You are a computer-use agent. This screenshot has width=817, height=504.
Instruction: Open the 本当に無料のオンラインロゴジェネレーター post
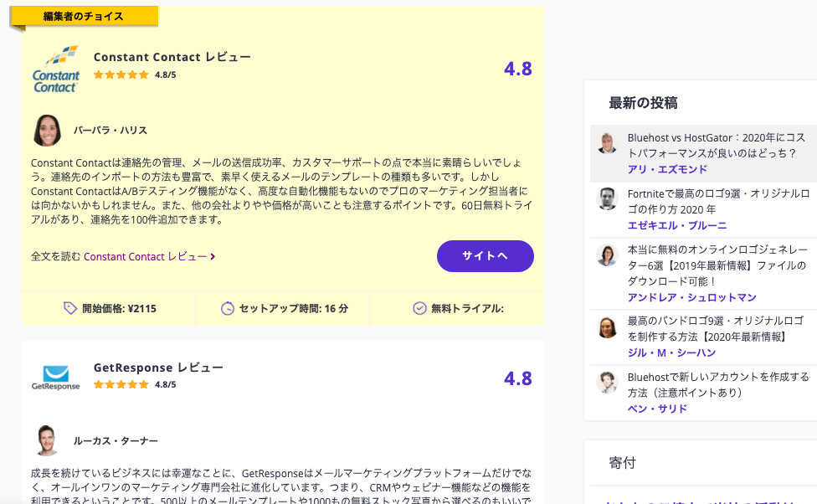pyautogui.click(x=717, y=265)
